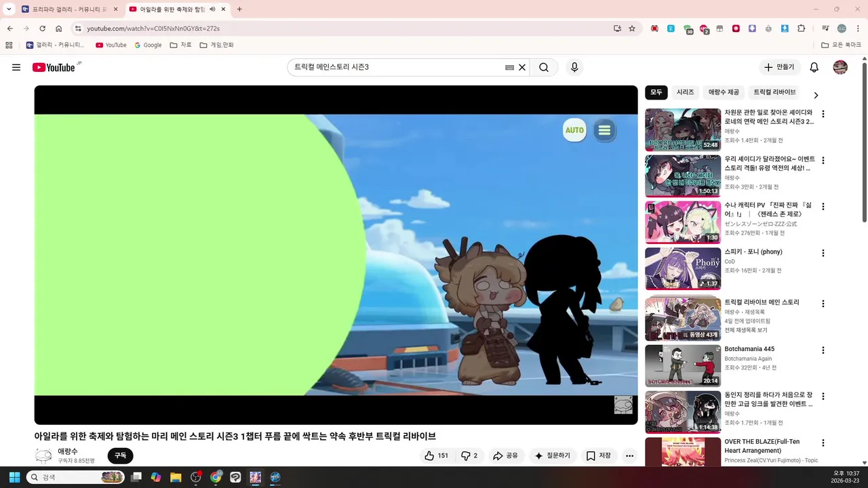Start voice search with the microphone
Image resolution: width=868 pixels, height=488 pixels.
(x=574, y=67)
